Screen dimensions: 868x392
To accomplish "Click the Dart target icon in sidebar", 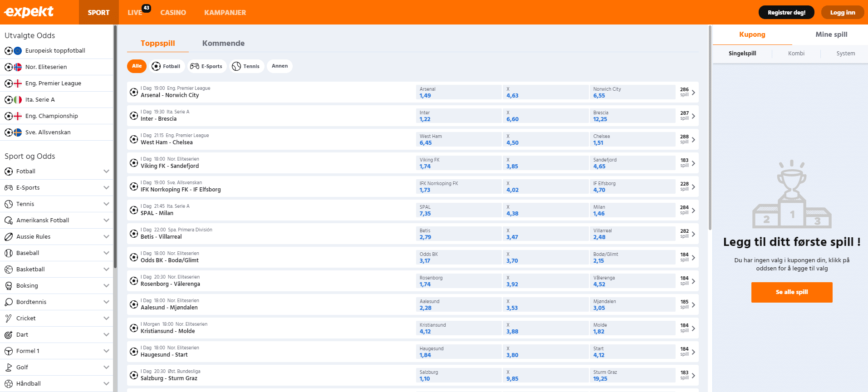I will pos(9,335).
